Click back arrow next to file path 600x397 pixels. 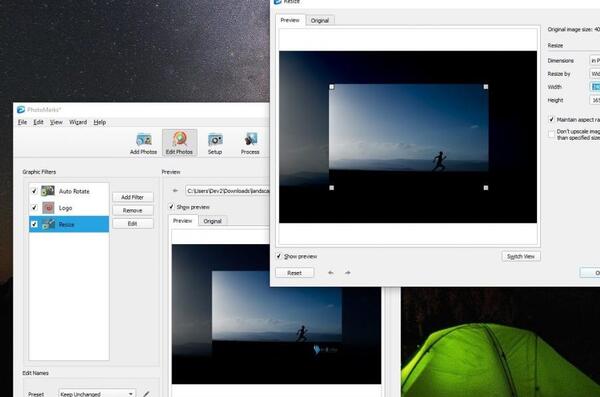pyautogui.click(x=175, y=191)
